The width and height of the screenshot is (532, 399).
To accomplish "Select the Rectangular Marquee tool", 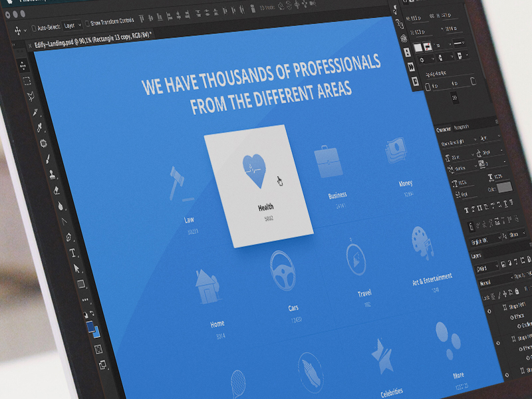I will click(x=27, y=80).
